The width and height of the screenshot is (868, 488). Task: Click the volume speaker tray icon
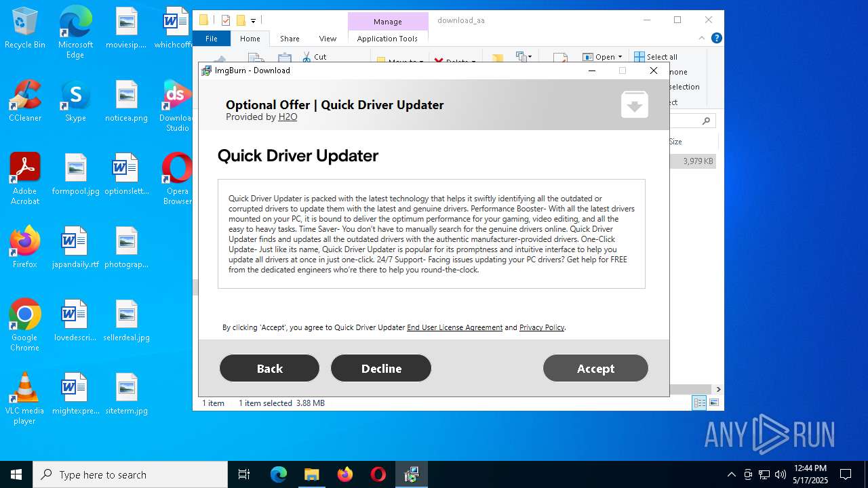(x=781, y=474)
